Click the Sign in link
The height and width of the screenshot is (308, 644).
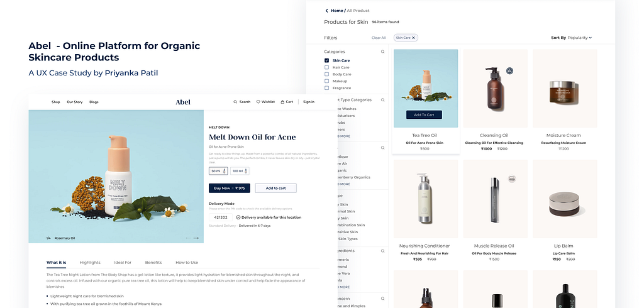tap(309, 102)
